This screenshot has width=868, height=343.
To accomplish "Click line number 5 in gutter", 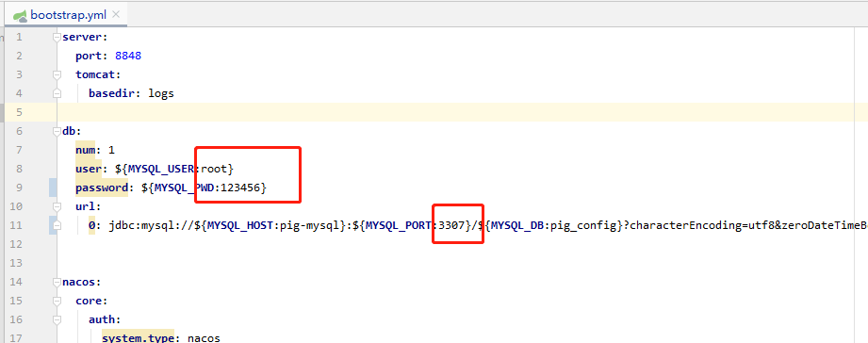I will click(20, 112).
